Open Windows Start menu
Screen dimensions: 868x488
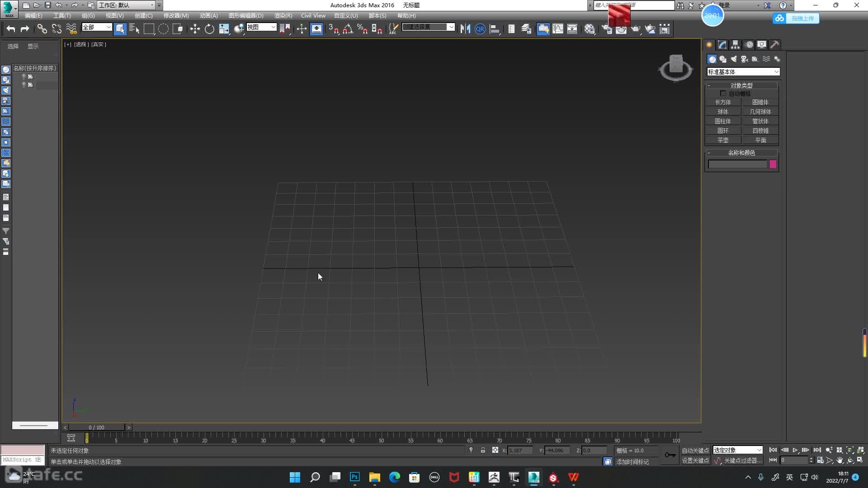pyautogui.click(x=295, y=477)
